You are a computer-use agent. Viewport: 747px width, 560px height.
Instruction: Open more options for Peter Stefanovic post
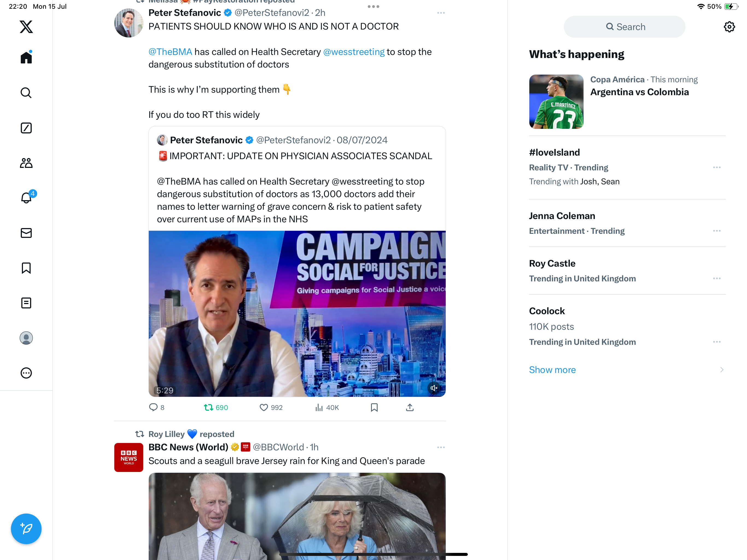coord(441,13)
